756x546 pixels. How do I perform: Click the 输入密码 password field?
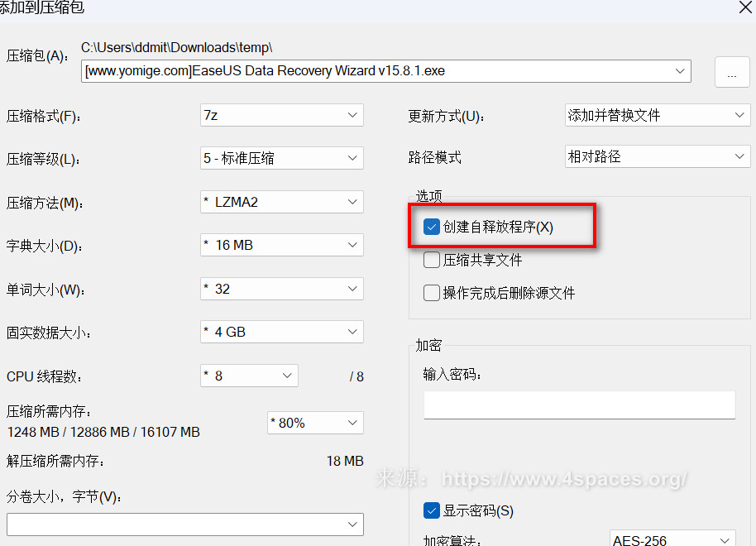[x=579, y=405]
